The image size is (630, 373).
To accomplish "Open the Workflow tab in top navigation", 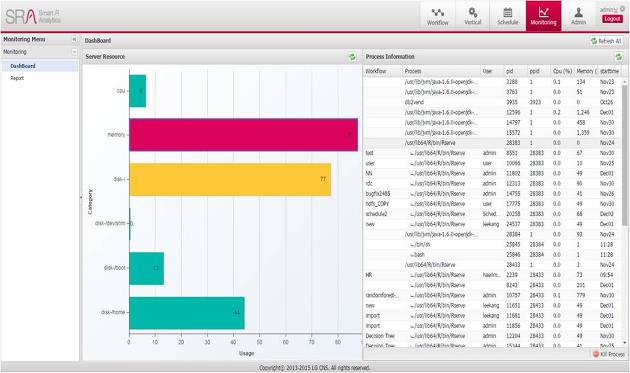I will (x=438, y=16).
